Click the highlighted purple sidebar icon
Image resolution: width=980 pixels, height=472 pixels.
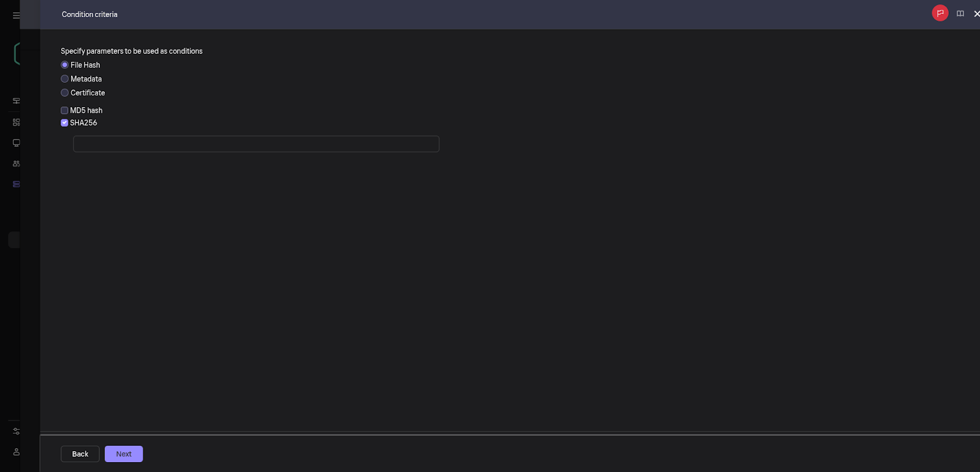tap(17, 184)
